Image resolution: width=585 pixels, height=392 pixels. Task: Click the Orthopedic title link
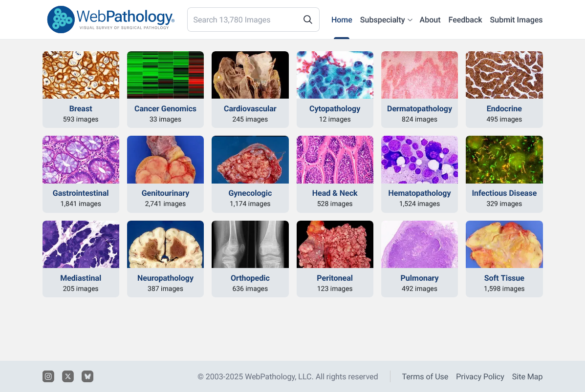point(250,278)
